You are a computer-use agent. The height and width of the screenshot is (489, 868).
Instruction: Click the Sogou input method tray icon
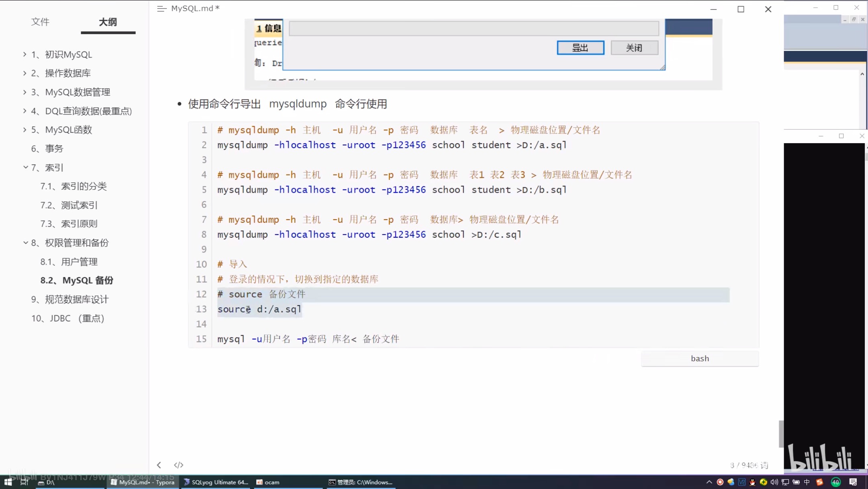[x=819, y=482]
